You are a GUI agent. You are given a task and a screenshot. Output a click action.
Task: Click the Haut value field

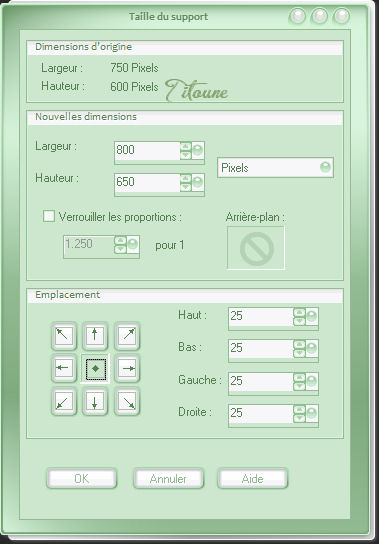coord(261,316)
